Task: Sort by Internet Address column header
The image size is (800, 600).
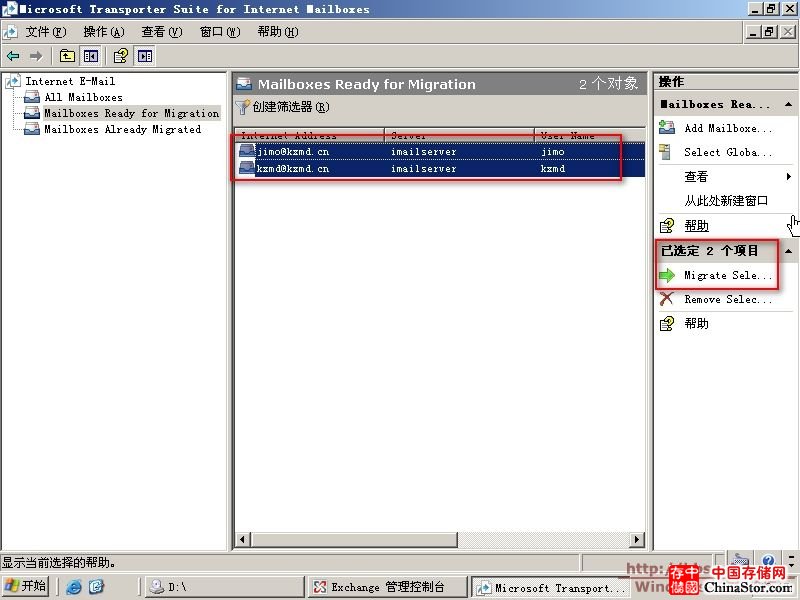Action: tap(309, 135)
